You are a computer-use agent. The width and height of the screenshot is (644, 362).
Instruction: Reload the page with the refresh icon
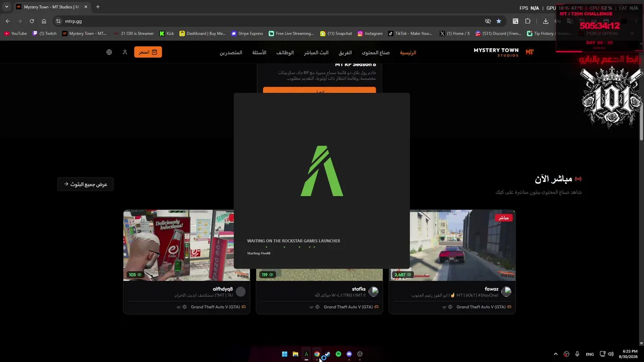(32, 21)
